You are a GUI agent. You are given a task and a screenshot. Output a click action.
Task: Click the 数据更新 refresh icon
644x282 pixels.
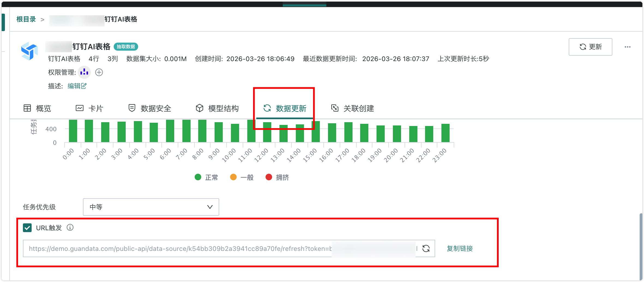click(x=267, y=108)
